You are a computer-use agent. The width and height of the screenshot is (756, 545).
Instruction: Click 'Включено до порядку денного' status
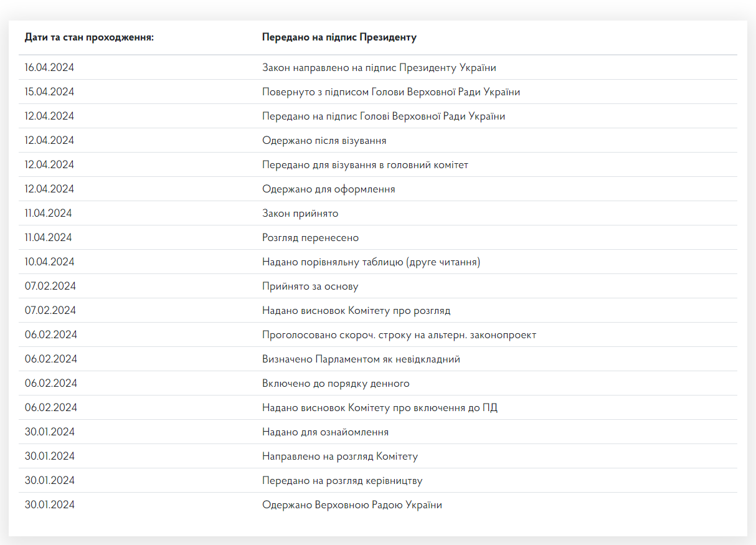[336, 384]
